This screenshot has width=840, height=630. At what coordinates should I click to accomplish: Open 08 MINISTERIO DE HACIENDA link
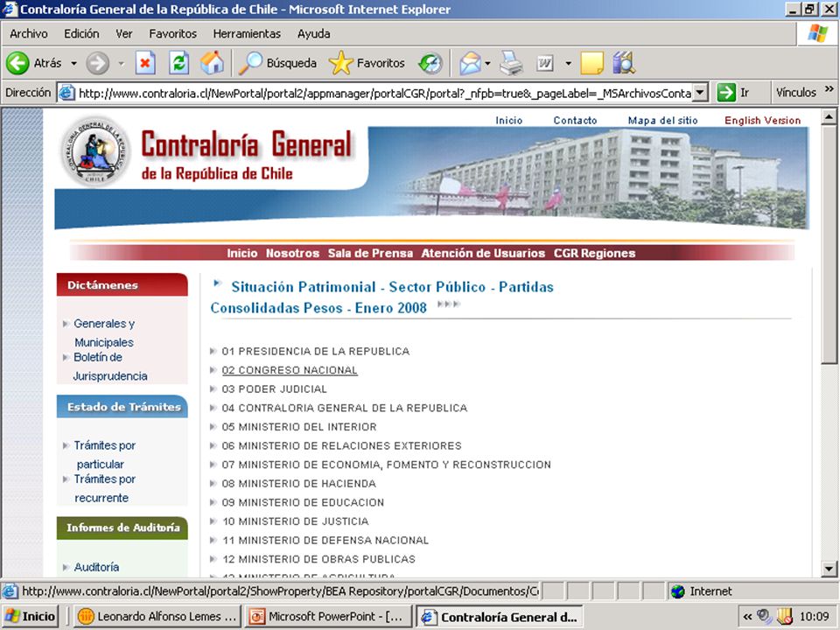299,484
